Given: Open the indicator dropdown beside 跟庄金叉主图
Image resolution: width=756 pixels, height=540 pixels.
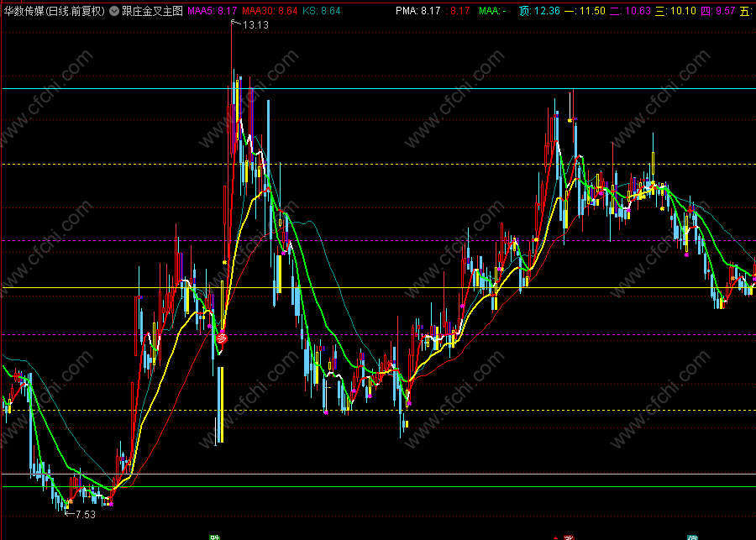Looking at the screenshot, I should pyautogui.click(x=114, y=11).
